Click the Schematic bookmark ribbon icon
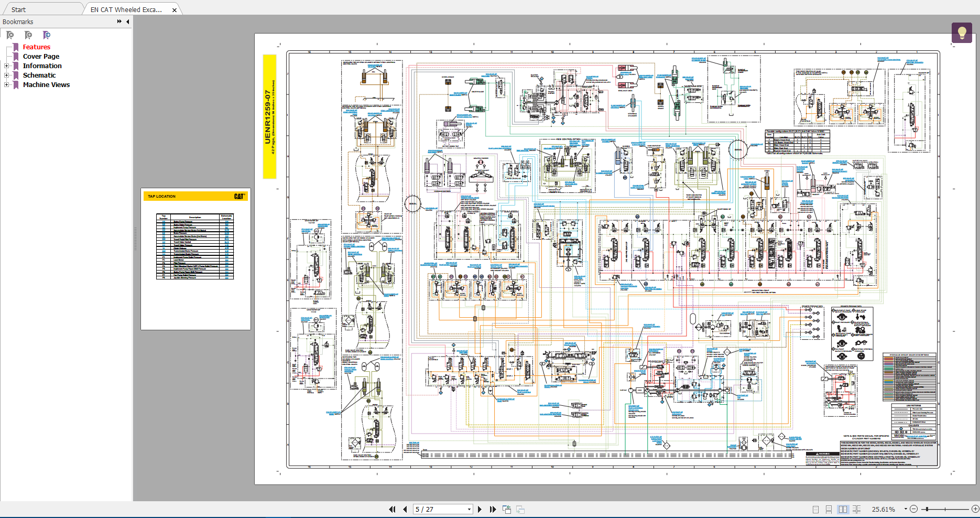This screenshot has width=980, height=518. [x=16, y=75]
